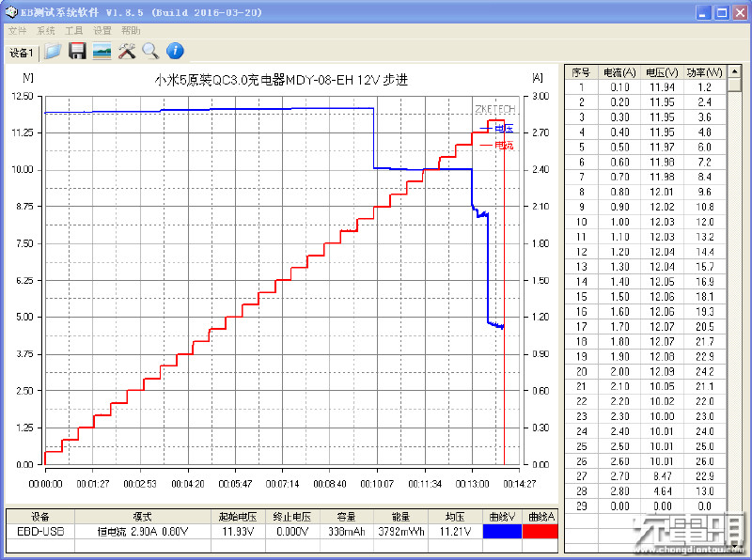752x560 pixels.
Task: Click the EBD-USB device cell
Action: pos(40,531)
